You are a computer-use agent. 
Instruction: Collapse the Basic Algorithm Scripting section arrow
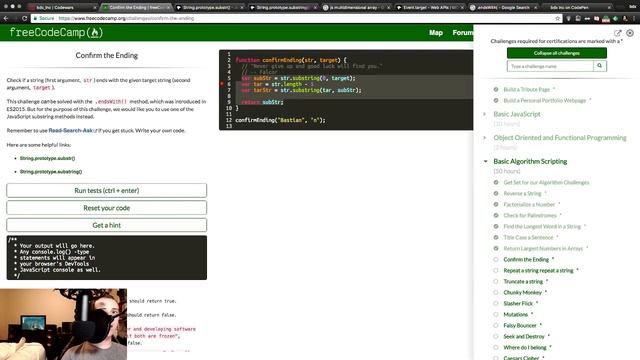pos(485,161)
